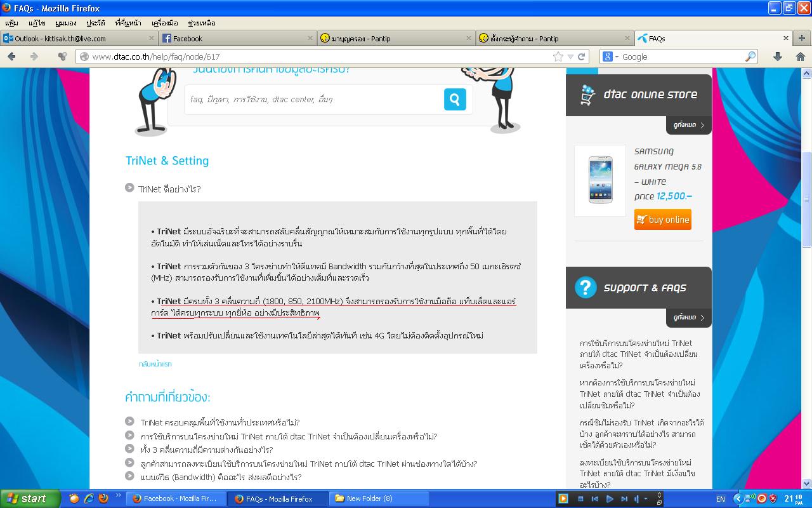
Task: Open a new tab with the plus button
Action: point(802,38)
